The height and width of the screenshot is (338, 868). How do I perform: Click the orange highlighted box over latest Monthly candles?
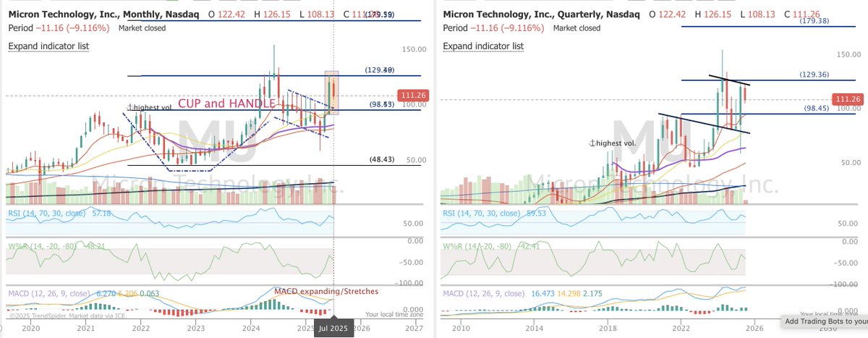pyautogui.click(x=332, y=91)
